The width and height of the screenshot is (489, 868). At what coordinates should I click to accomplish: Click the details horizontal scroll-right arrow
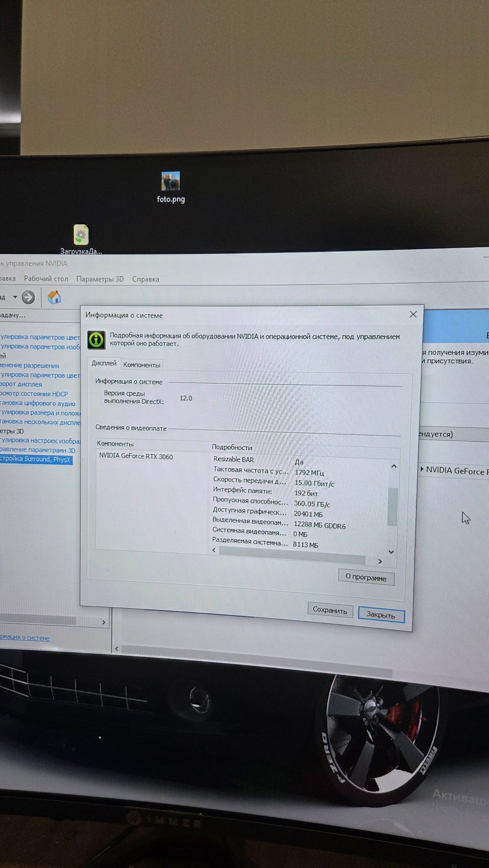[380, 561]
